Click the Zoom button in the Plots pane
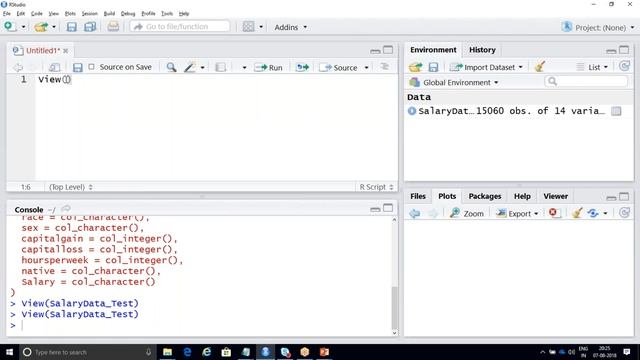The width and height of the screenshot is (640, 360). click(x=467, y=213)
